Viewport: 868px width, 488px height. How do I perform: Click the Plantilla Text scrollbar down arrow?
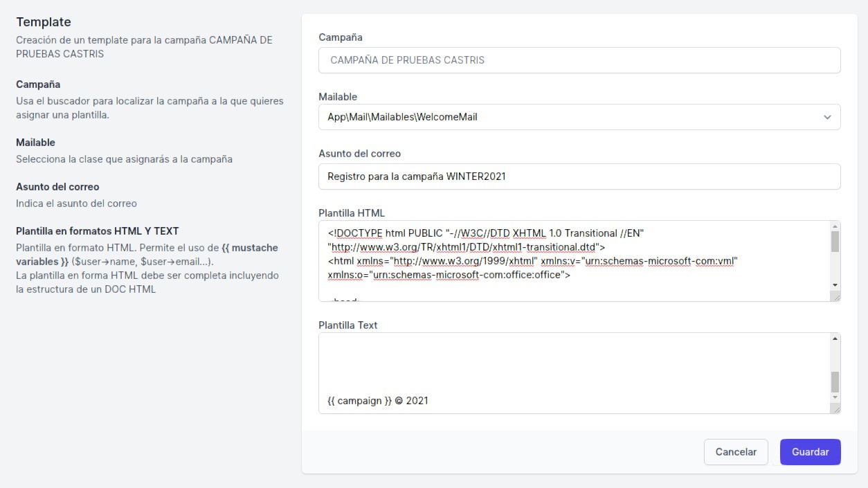(835, 397)
